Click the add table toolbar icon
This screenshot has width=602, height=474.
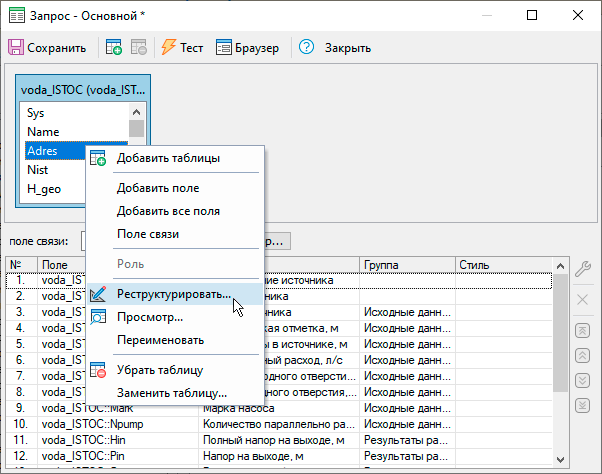[113, 48]
